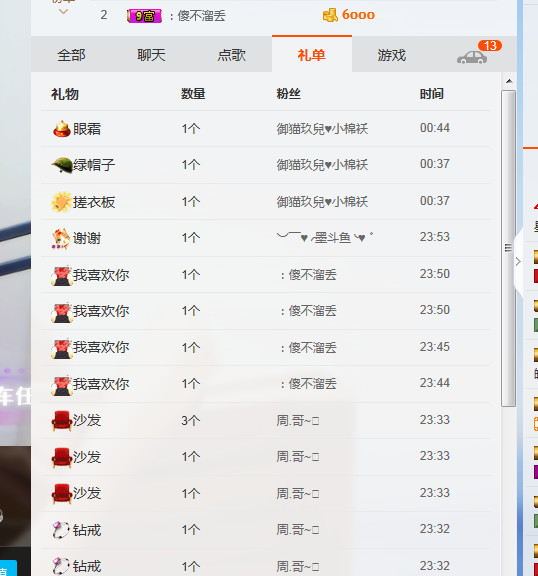Open the 点歌 tab
Screen dimensions: 538x576
coord(231,55)
